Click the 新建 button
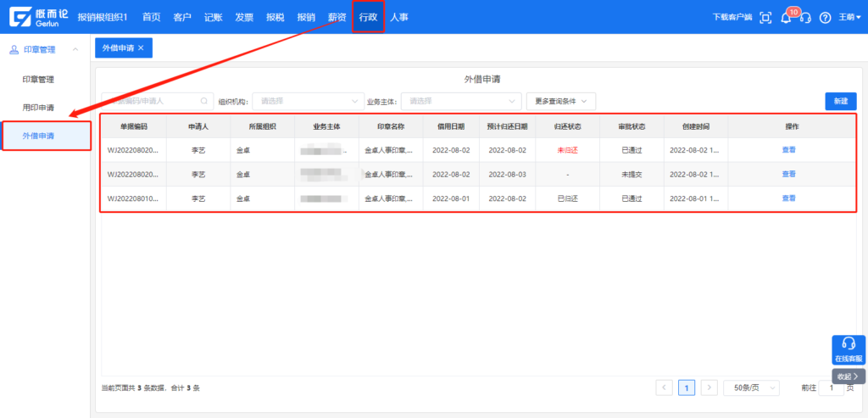The image size is (868, 418). 840,101
